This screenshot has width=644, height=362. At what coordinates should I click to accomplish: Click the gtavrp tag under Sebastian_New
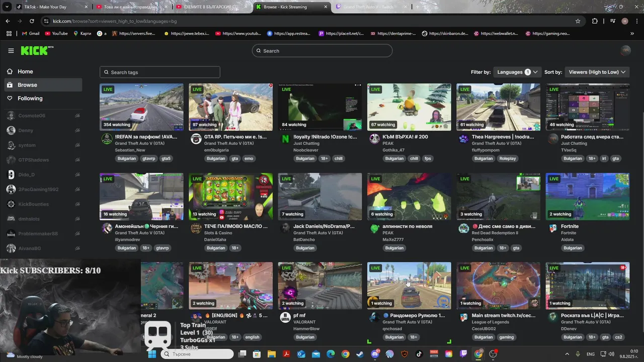(x=148, y=158)
